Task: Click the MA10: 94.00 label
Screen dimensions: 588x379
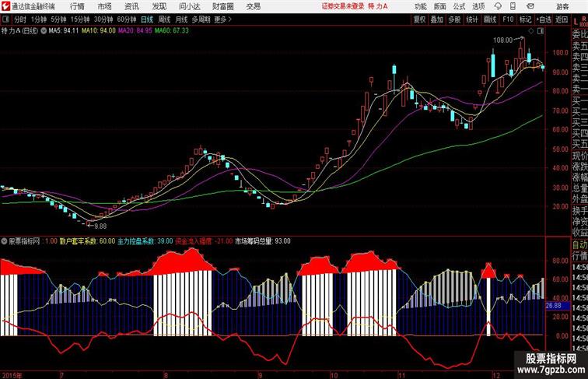Action: coord(99,31)
